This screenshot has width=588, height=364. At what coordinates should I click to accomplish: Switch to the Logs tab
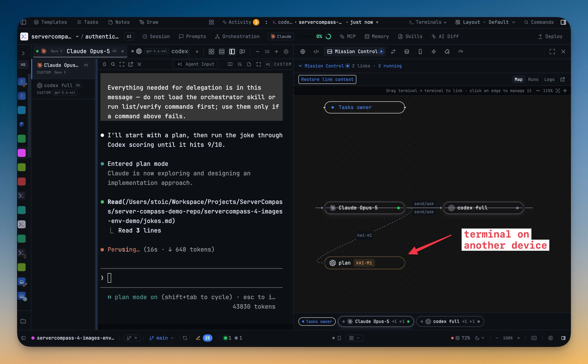(x=549, y=79)
